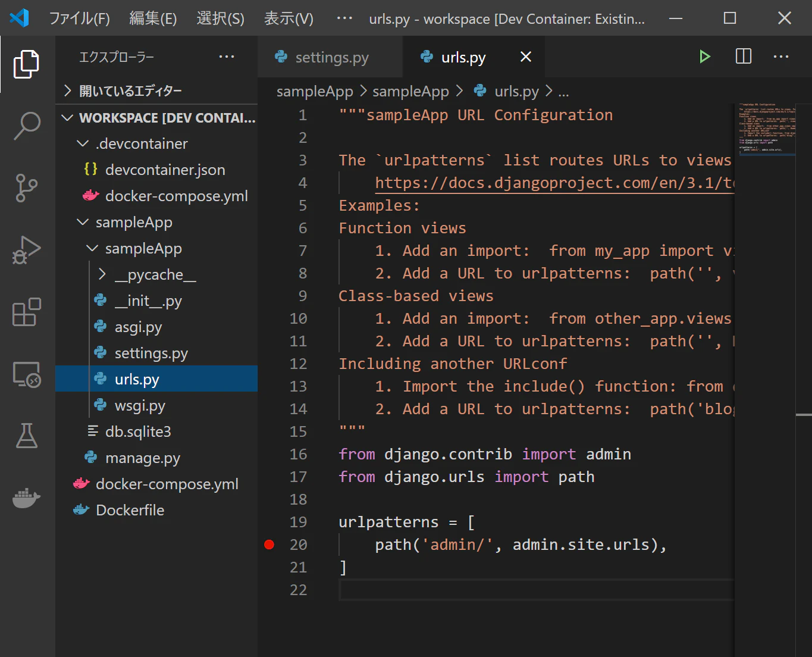Place cursor on empty line 22
Image resolution: width=812 pixels, height=657 pixels.
[x=535, y=590]
